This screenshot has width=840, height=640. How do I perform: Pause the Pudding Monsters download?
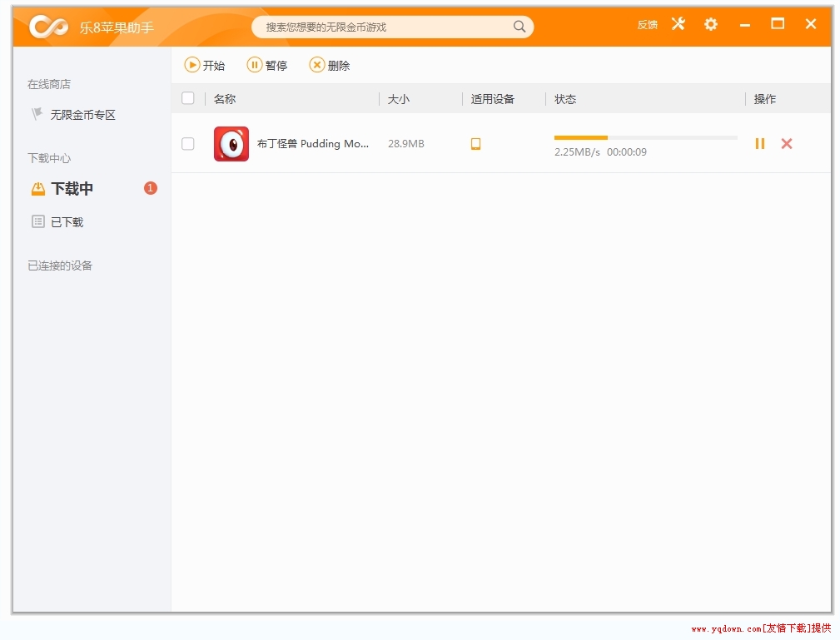click(x=760, y=144)
